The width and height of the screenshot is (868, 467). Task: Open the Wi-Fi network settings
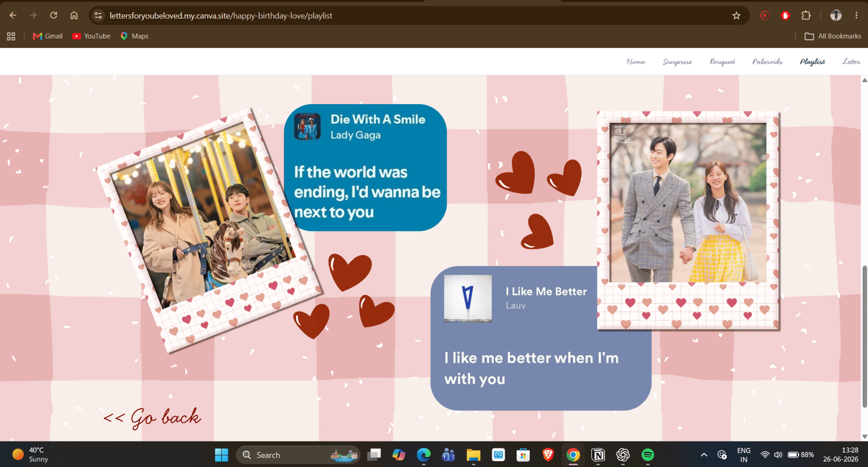(x=765, y=455)
